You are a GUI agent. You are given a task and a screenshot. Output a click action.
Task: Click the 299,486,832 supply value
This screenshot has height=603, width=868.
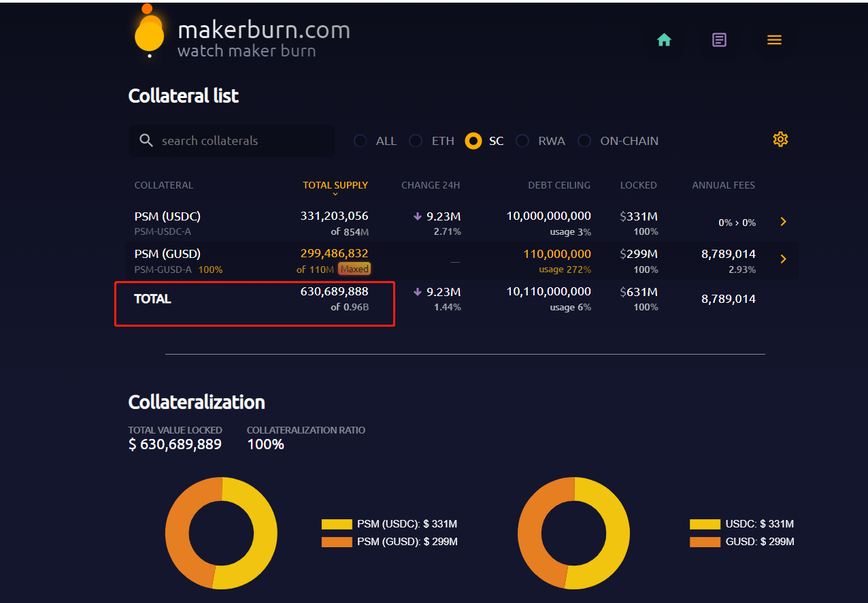(x=334, y=253)
